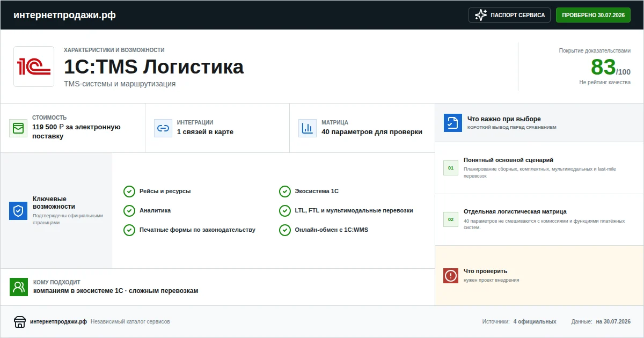Screen dimensions: 644x338
Task: Click the check icon beside Экосистема 1С
Action: tap(284, 192)
